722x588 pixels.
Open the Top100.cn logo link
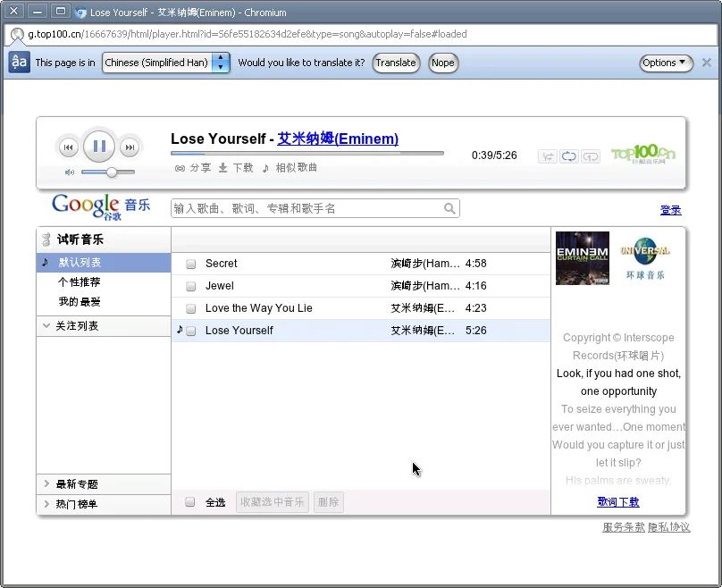coord(643,155)
